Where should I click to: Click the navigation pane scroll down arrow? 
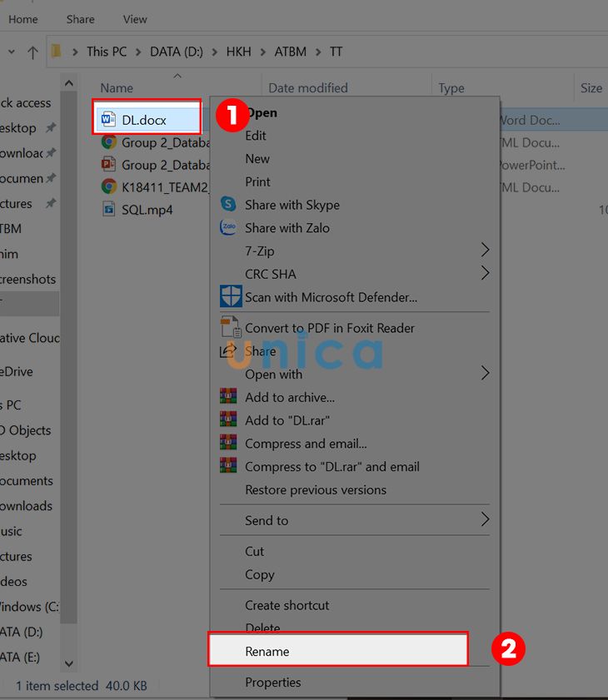(x=69, y=663)
